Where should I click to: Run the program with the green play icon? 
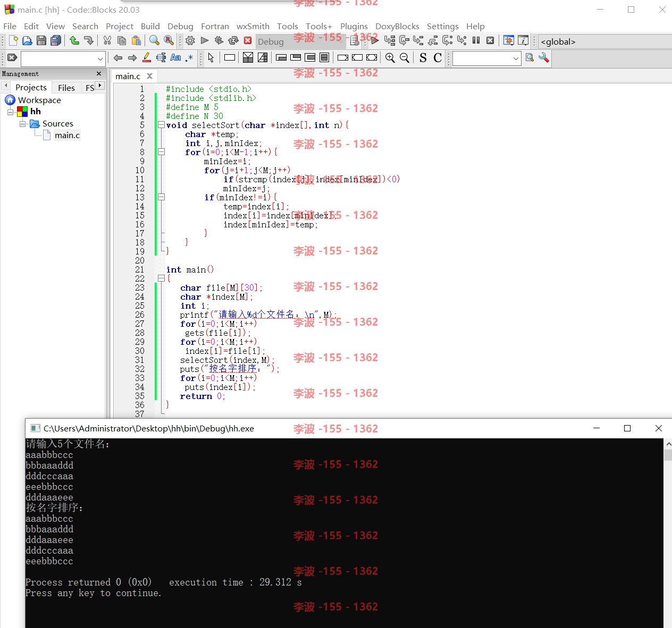[205, 40]
